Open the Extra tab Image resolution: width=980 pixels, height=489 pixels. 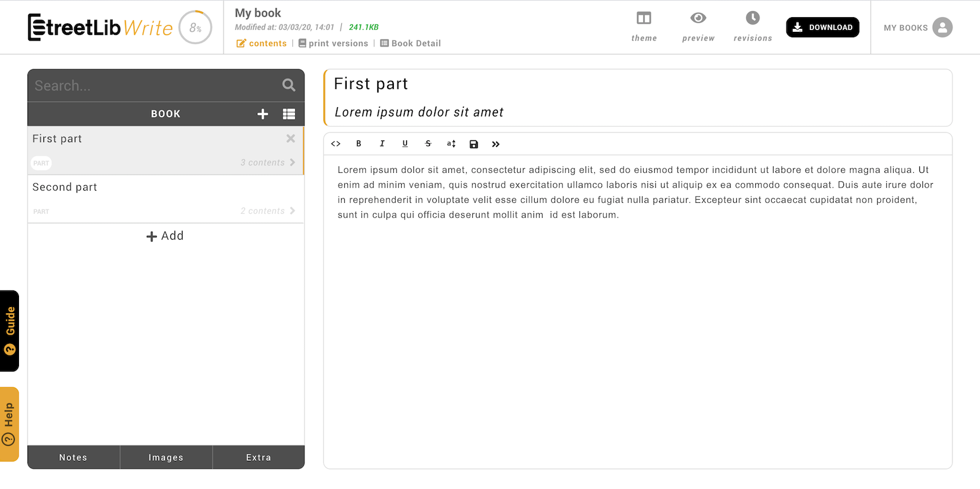(x=258, y=457)
